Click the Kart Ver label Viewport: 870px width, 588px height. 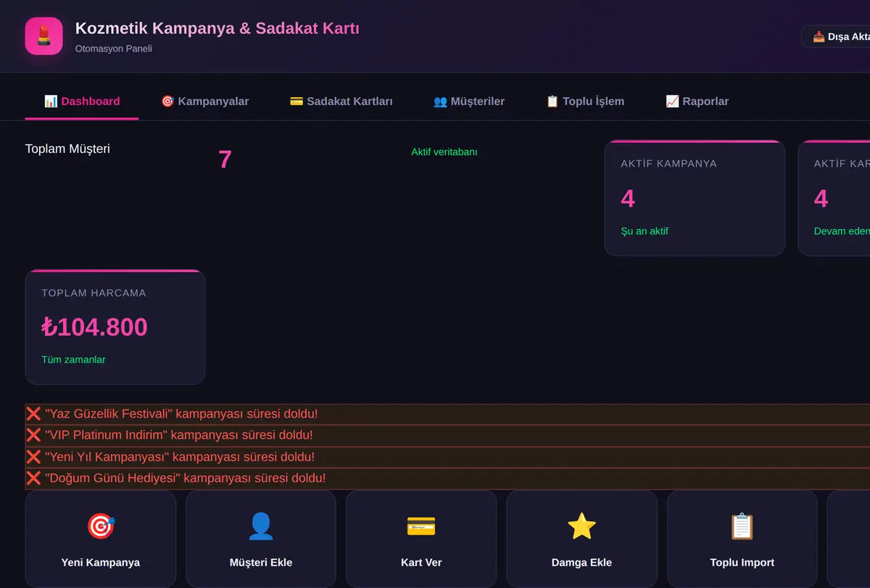point(421,563)
